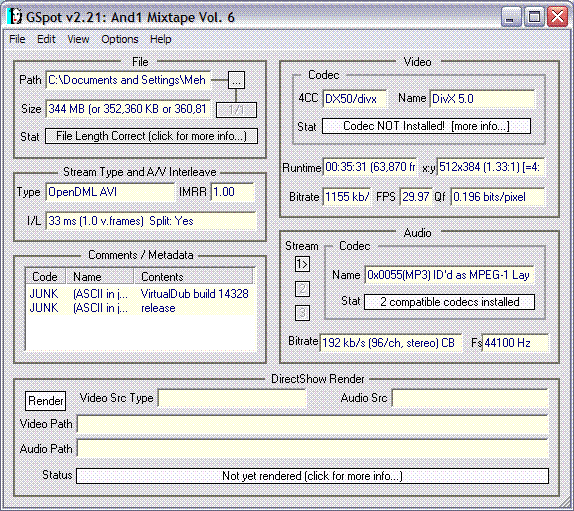Select audio stream 2 button
The image size is (574, 511).
click(x=302, y=289)
